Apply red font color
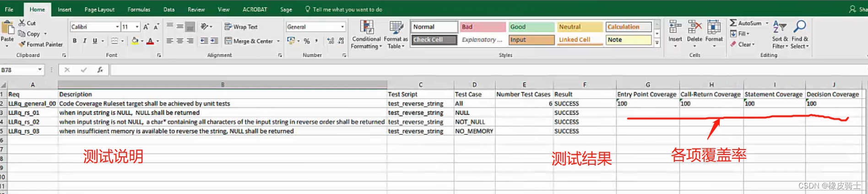Screen dimensions: 868x194 (150, 41)
